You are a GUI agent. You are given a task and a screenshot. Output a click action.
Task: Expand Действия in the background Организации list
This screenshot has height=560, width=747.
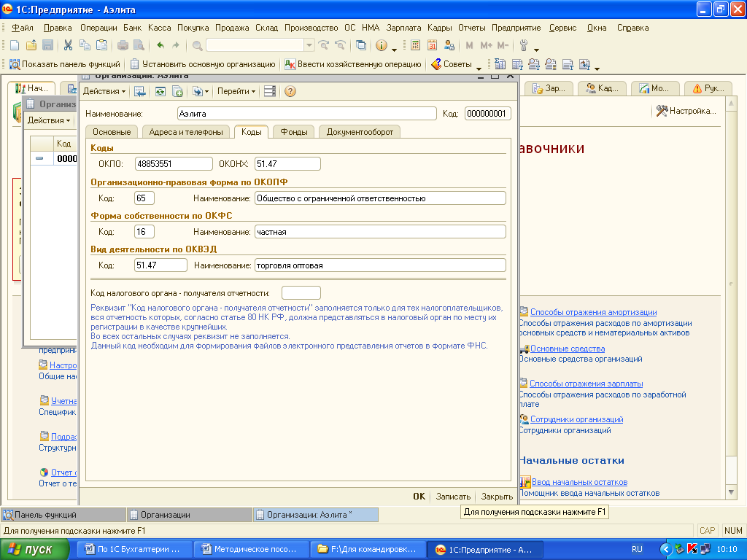coord(49,120)
